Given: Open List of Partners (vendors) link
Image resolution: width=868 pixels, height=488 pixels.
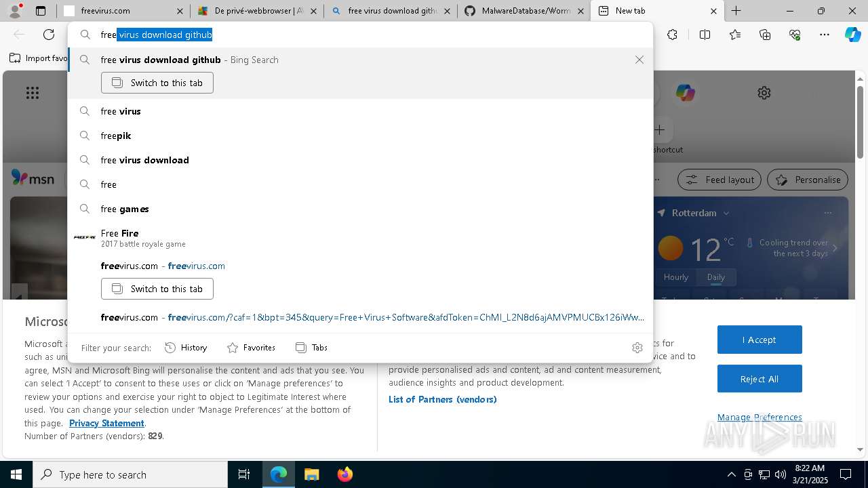Looking at the screenshot, I should click(x=442, y=399).
